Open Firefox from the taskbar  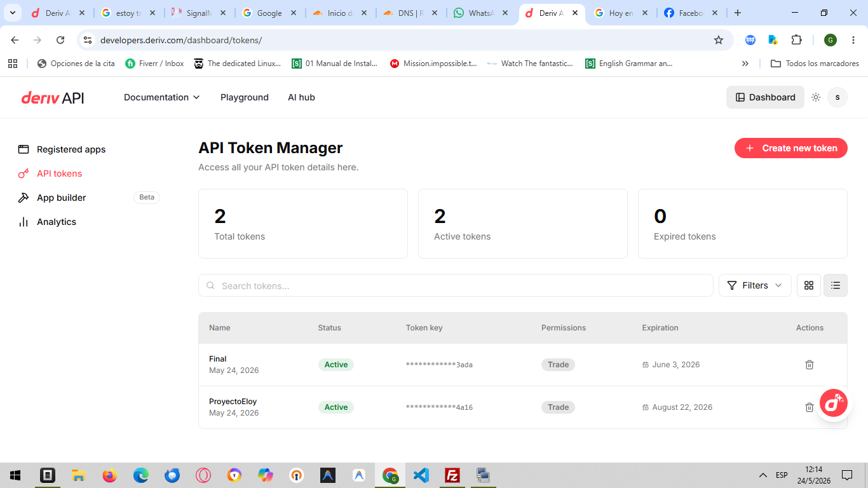110,475
